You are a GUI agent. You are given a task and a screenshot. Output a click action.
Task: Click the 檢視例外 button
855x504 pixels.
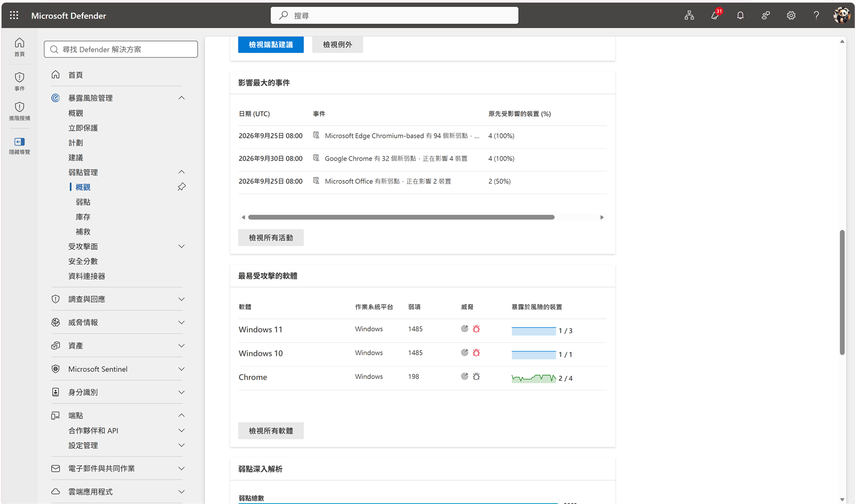click(x=337, y=45)
